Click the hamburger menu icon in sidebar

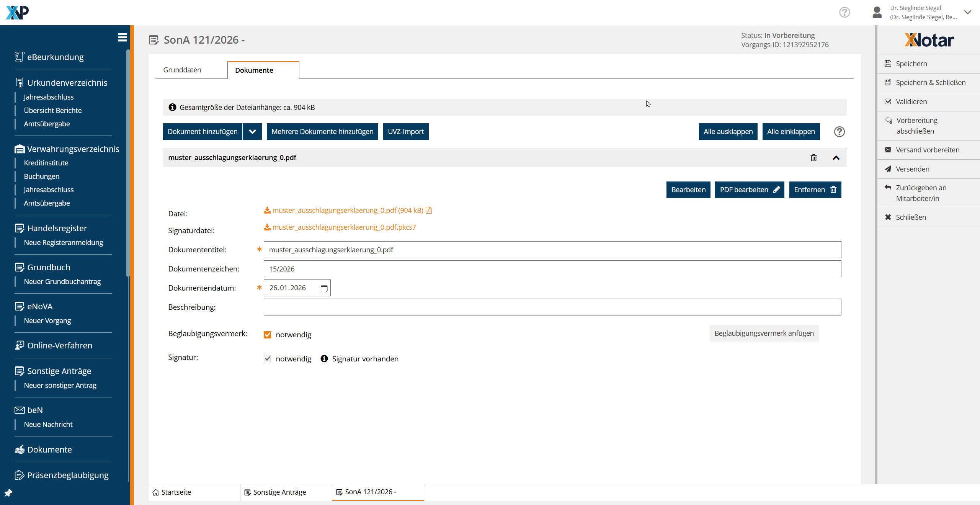(x=122, y=37)
